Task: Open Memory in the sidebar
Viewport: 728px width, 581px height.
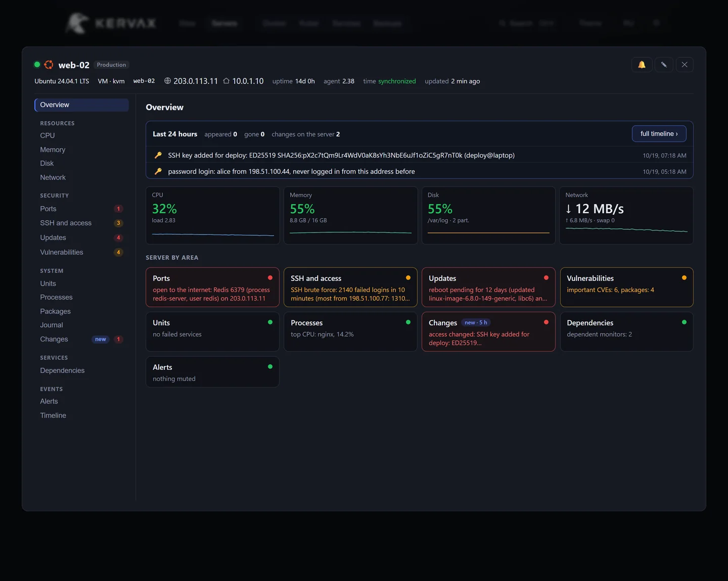Action: coord(81,150)
